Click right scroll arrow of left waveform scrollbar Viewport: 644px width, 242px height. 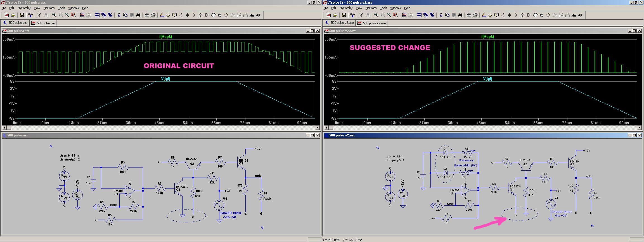coord(317,128)
